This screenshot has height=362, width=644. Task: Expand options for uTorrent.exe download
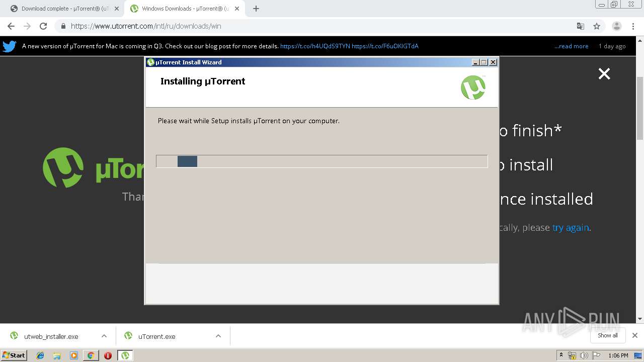click(218, 336)
